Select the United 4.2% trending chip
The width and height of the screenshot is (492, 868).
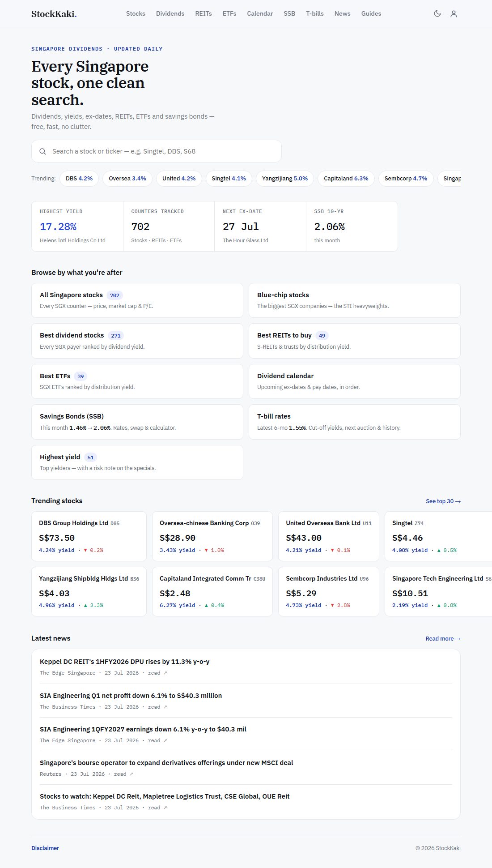179,178
